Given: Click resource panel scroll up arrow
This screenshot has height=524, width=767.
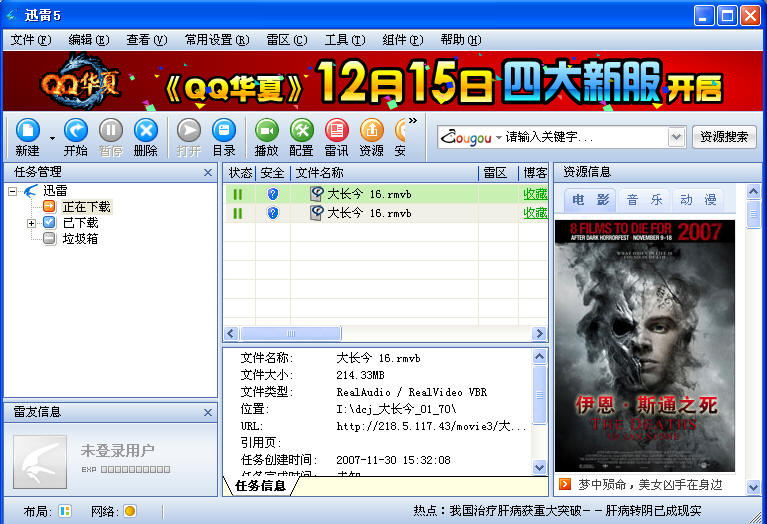Looking at the screenshot, I should point(753,191).
